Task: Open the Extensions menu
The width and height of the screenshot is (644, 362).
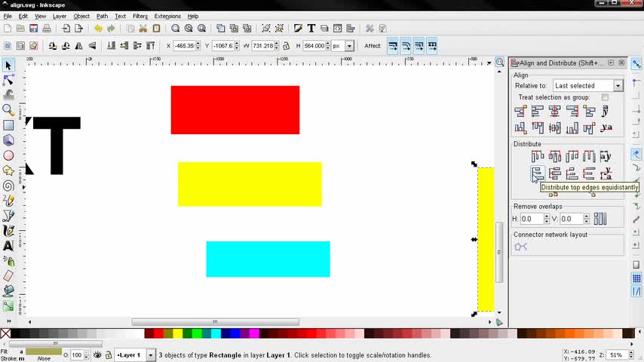Action: (167, 16)
